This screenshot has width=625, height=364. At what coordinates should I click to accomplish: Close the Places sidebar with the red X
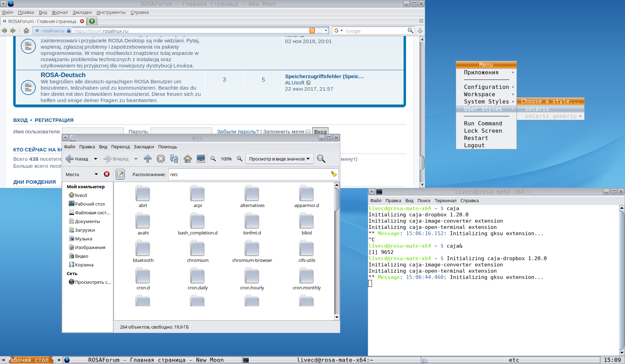(x=107, y=174)
